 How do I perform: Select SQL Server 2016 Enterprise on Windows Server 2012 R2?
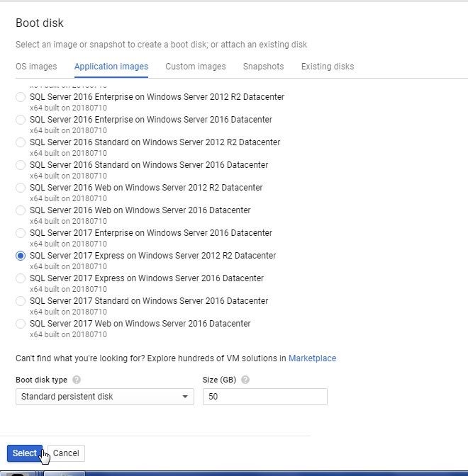click(21, 97)
